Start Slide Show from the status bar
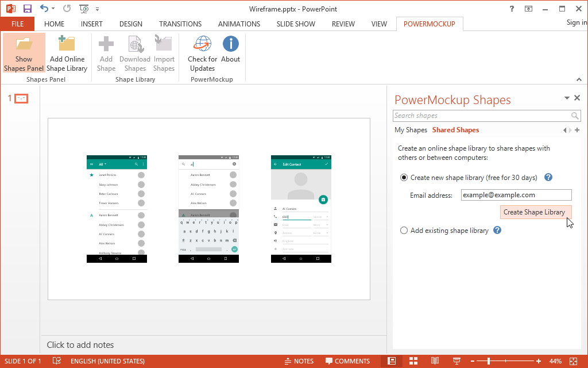Screen dimensions: 588x368 coord(457,361)
